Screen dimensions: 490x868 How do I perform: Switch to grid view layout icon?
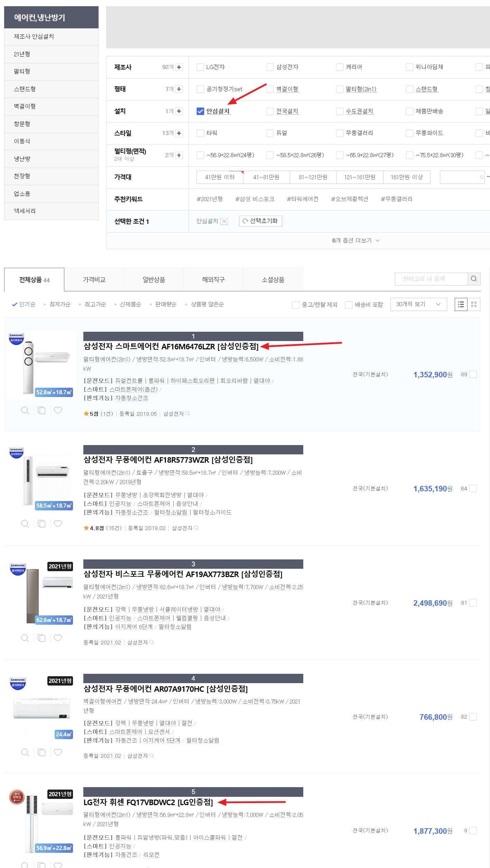(474, 304)
